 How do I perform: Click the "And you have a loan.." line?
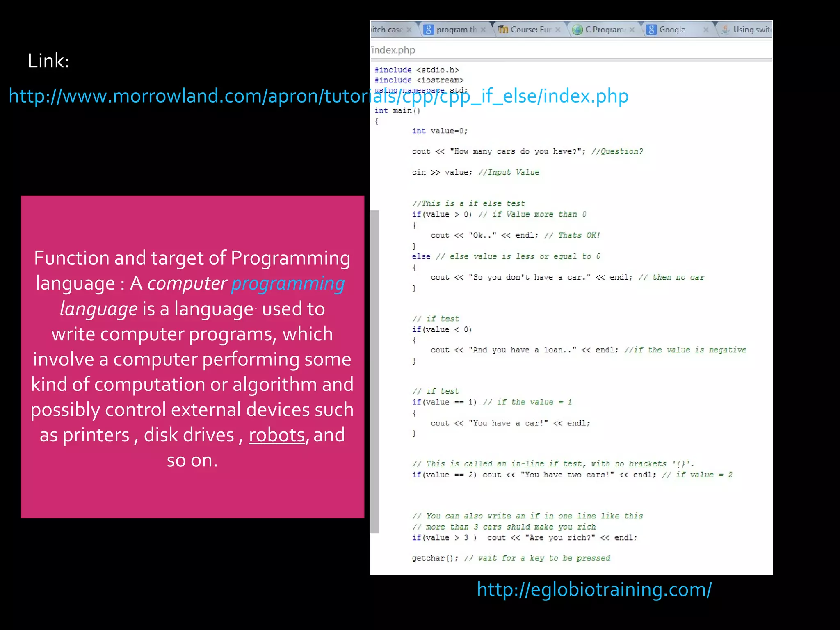pos(589,350)
